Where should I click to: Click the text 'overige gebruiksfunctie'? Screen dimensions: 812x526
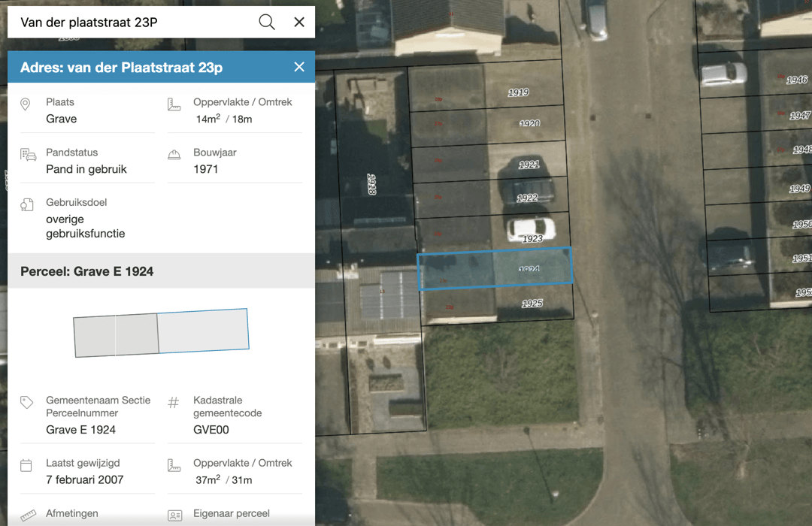pyautogui.click(x=86, y=226)
